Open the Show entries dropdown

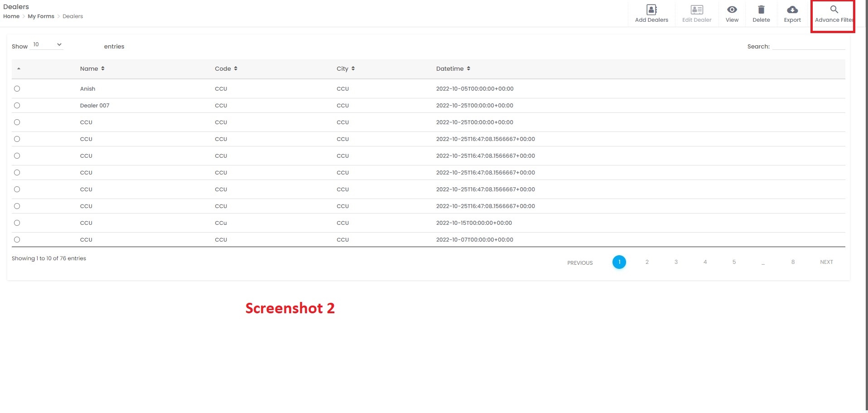pos(47,45)
